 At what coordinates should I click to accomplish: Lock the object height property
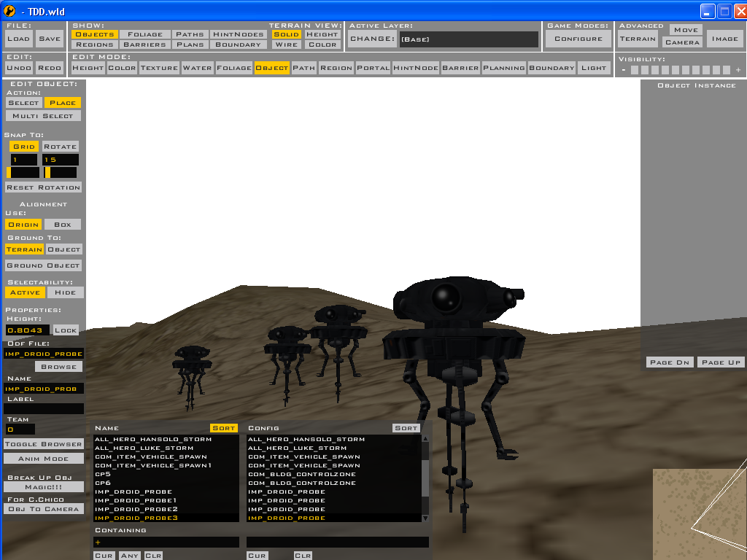click(x=66, y=330)
